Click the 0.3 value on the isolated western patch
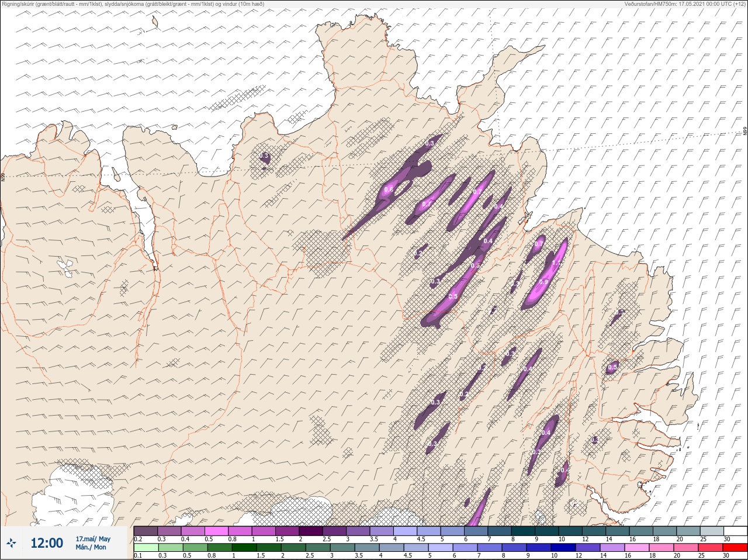748x560 pixels. 264,156
